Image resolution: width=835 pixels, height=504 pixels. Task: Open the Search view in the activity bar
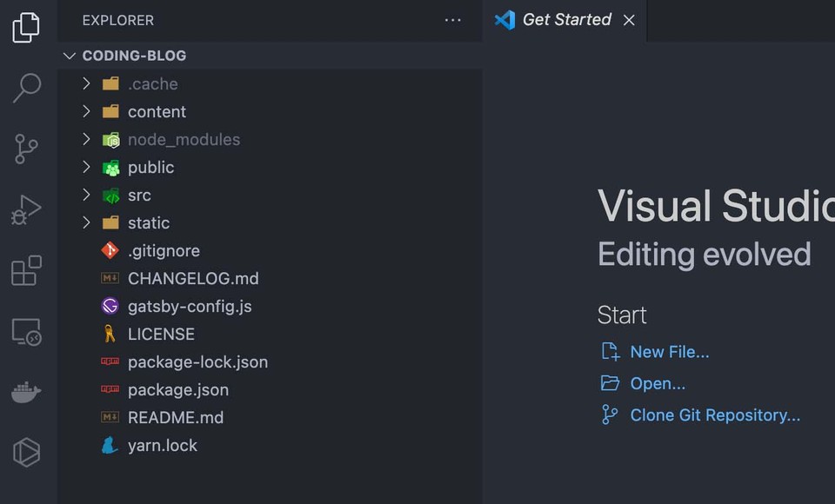tap(26, 88)
